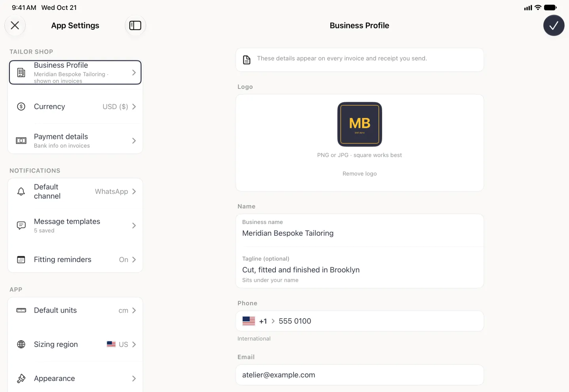Expand the Message templates chevron
The width and height of the screenshot is (569, 392).
[134, 225]
